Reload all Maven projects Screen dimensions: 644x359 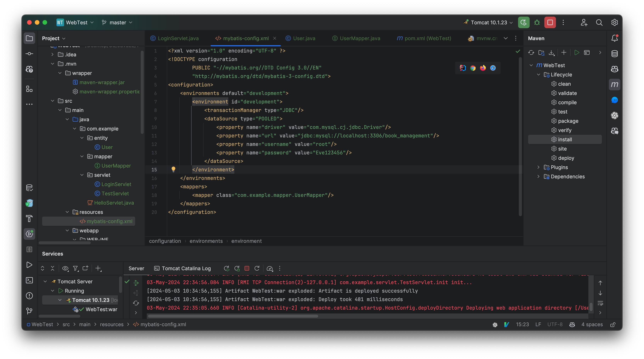[531, 53]
